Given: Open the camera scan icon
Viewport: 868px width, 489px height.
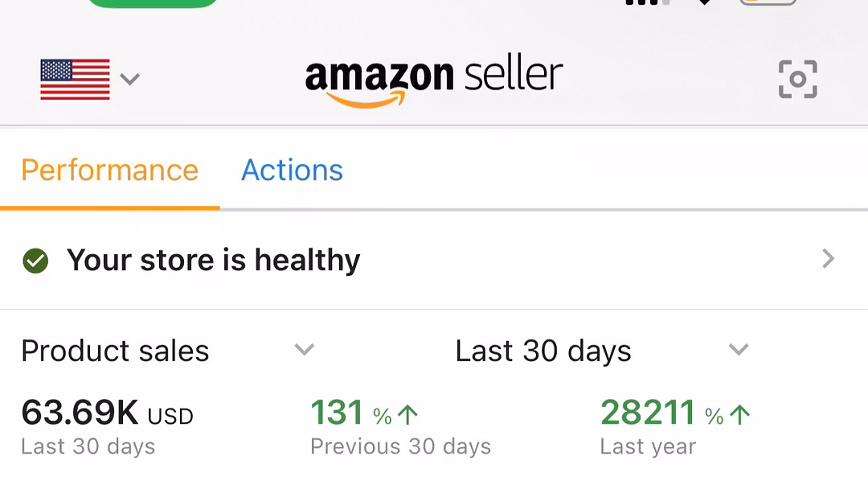Looking at the screenshot, I should click(797, 79).
